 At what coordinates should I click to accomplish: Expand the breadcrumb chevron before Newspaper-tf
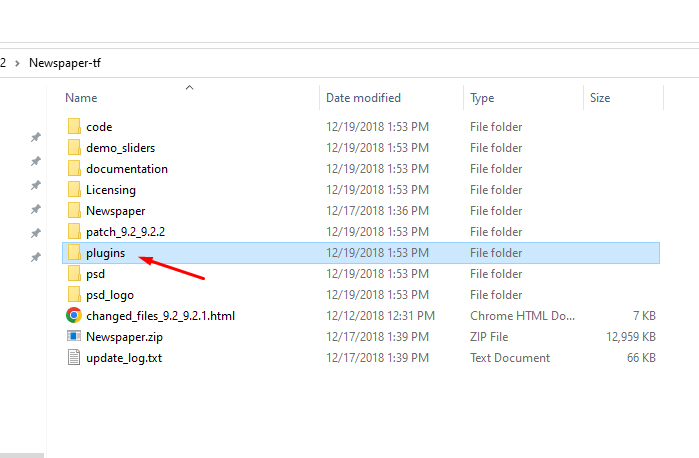[x=17, y=63]
